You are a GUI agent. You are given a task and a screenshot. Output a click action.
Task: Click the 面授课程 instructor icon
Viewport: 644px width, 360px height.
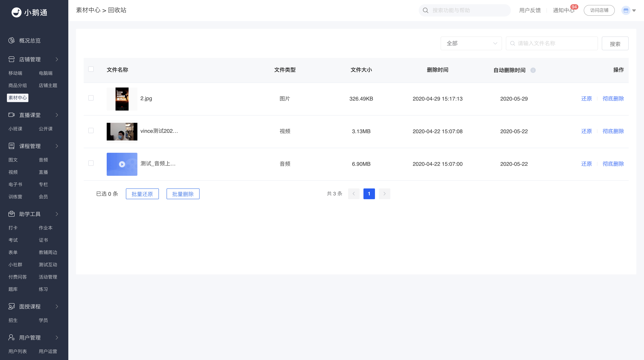point(12,306)
